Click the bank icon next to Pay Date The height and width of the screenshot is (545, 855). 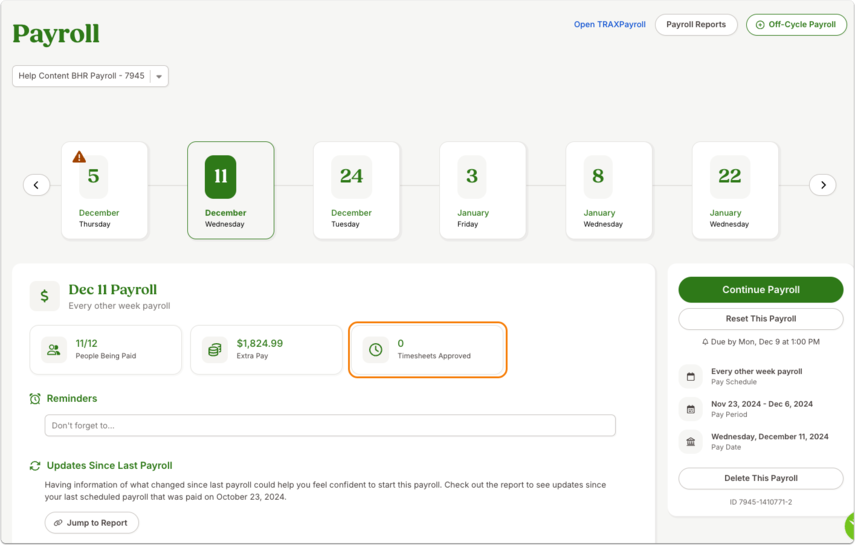pyautogui.click(x=691, y=442)
